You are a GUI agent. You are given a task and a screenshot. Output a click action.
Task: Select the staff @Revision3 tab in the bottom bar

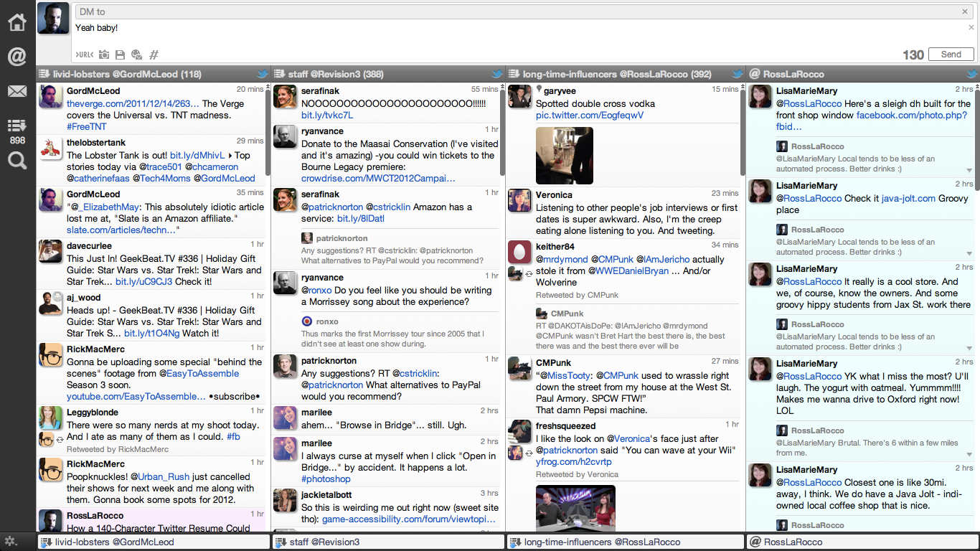click(x=388, y=542)
